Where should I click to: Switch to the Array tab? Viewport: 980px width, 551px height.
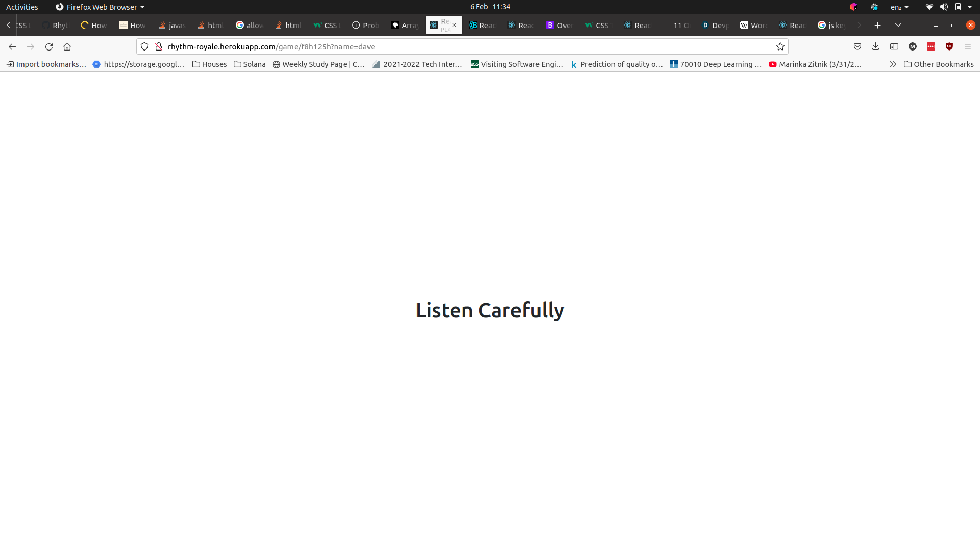tap(405, 25)
